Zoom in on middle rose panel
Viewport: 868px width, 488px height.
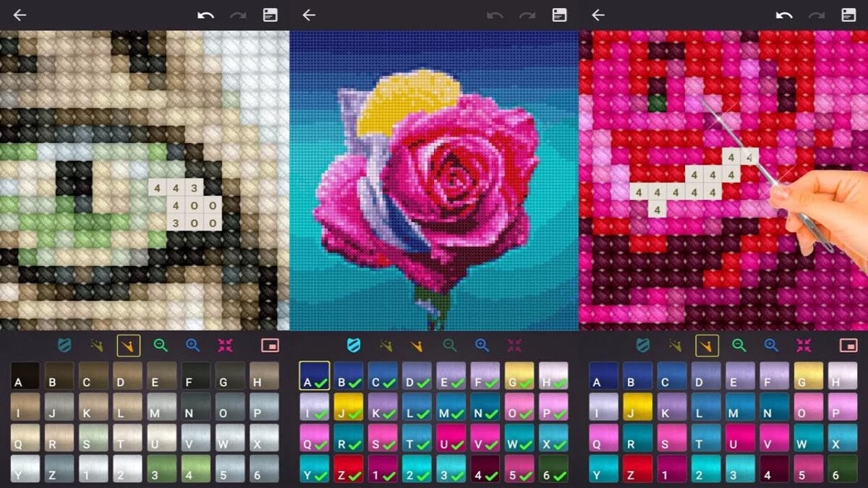click(482, 346)
